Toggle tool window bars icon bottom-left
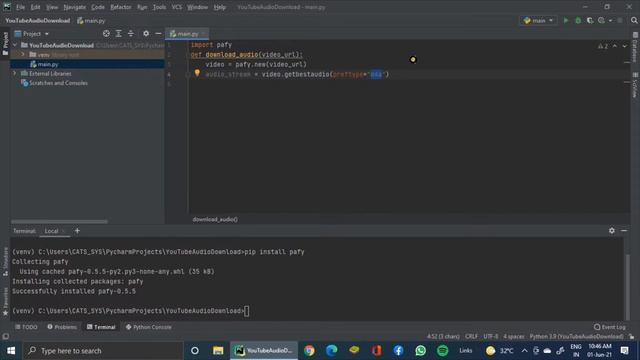This screenshot has height=360, width=640. (x=5, y=336)
